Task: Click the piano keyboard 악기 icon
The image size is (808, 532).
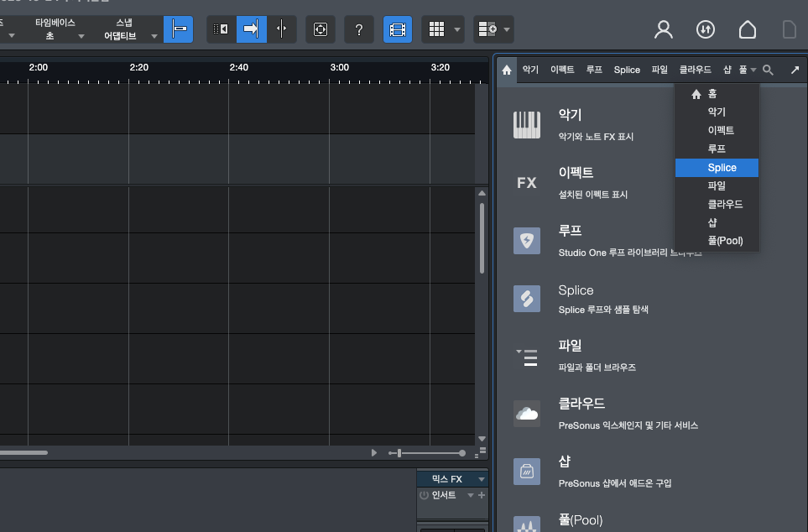Action: click(527, 125)
